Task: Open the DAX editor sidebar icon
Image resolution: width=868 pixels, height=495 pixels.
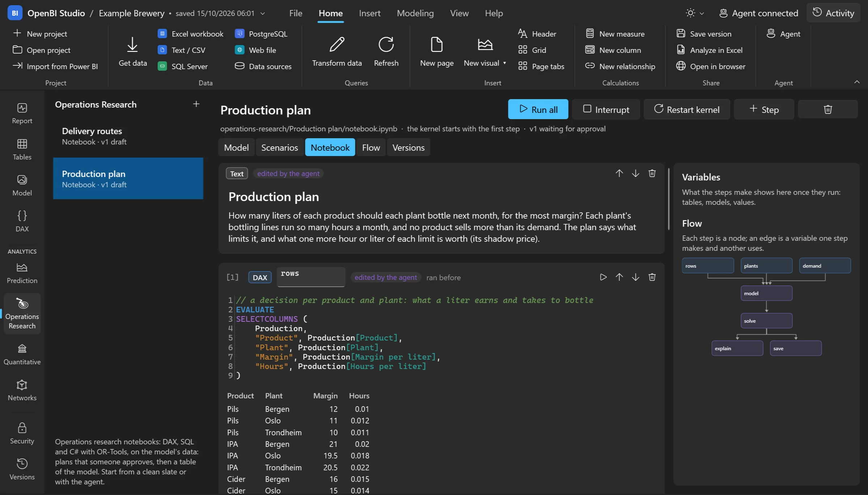Action: pos(22,221)
